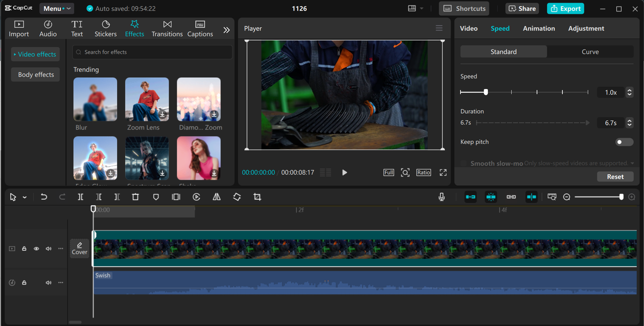Mute the Swish audio track

(48, 283)
